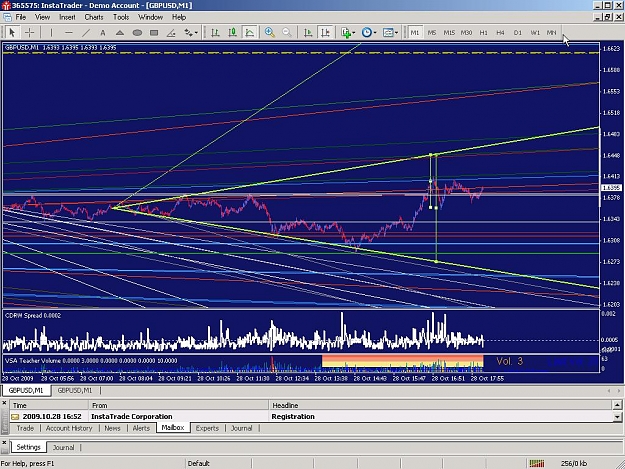Open the Help menu
The height and width of the screenshot is (469, 625).
179,17
